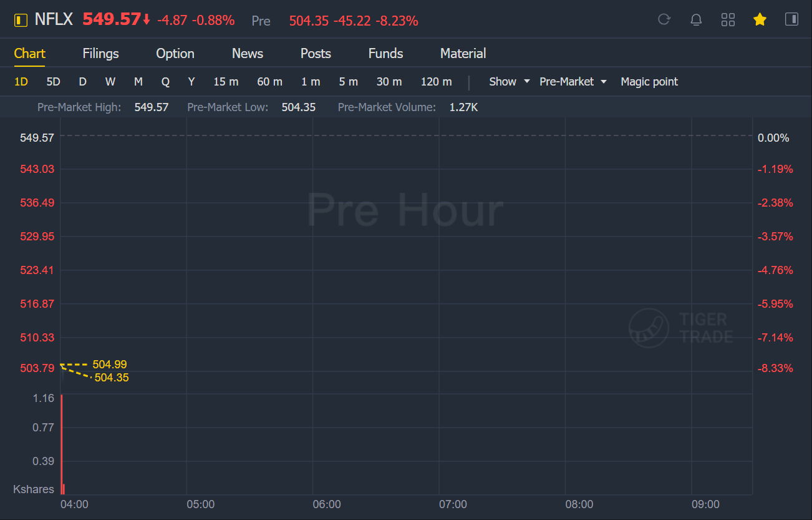
Task: Select the 5 m interval
Action: click(348, 82)
